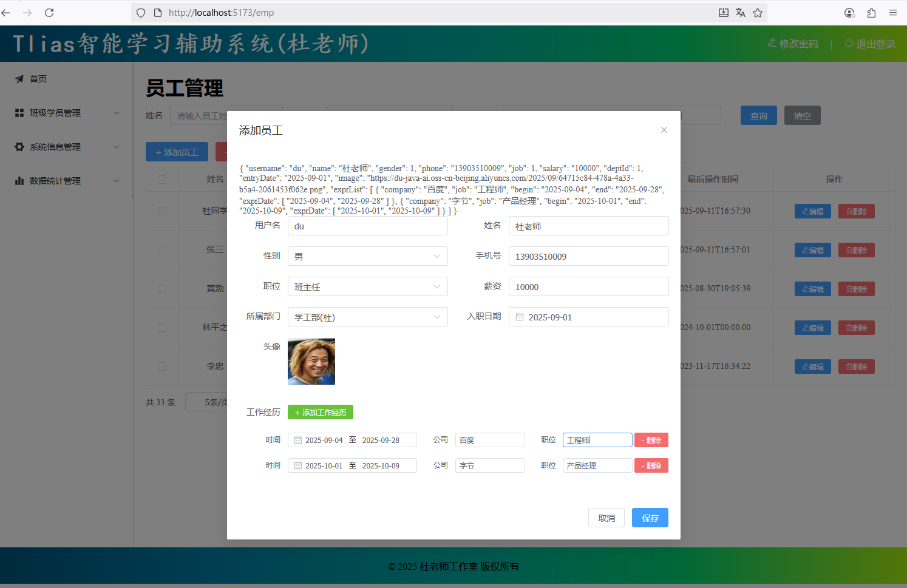The height and width of the screenshot is (588, 907).
Task: Open the 所属部门 department dropdown
Action: 367,317
